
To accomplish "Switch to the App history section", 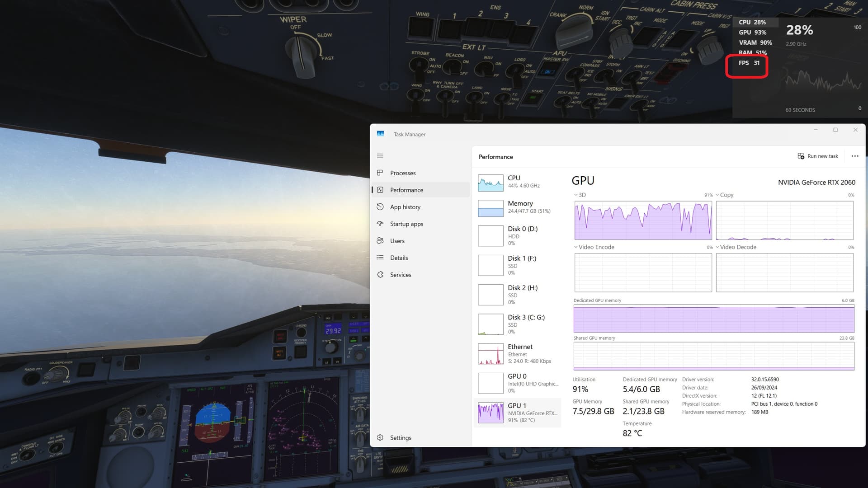I will click(x=405, y=206).
